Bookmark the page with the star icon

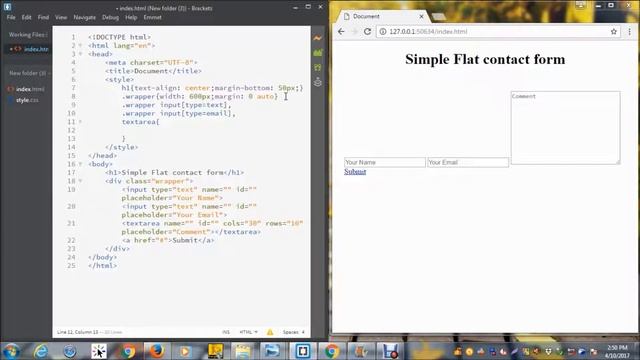613,31
